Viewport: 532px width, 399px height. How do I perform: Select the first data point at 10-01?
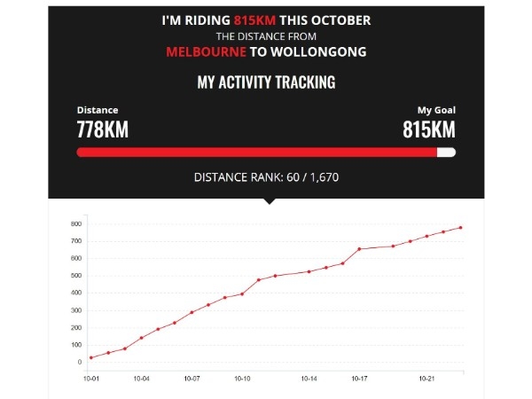click(x=91, y=357)
